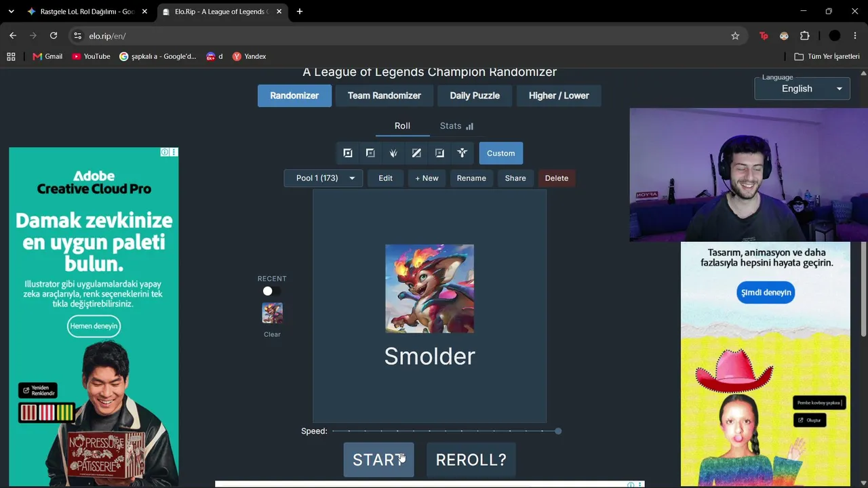Bookmark this page with the star icon
Image resolution: width=868 pixels, height=488 pixels.
pos(735,36)
